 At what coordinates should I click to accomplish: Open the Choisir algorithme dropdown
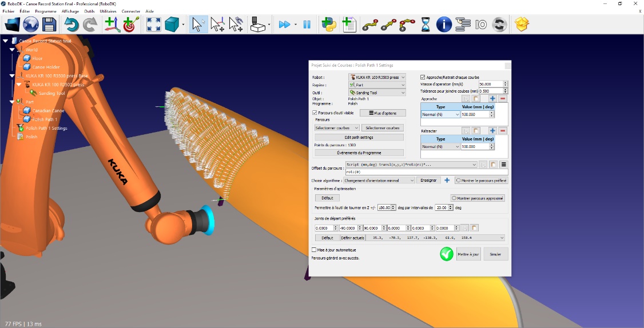coord(379,180)
